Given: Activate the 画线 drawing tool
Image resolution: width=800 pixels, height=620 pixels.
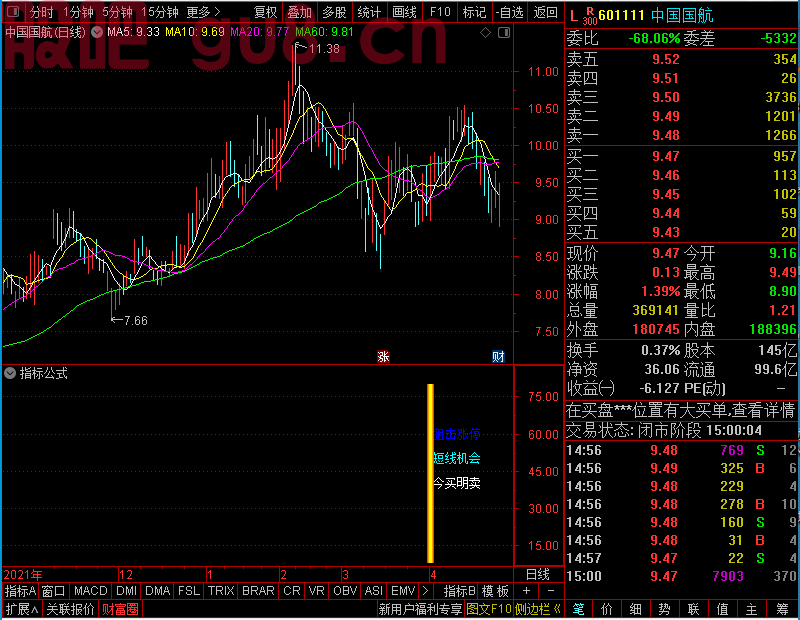Looking at the screenshot, I should 404,12.
